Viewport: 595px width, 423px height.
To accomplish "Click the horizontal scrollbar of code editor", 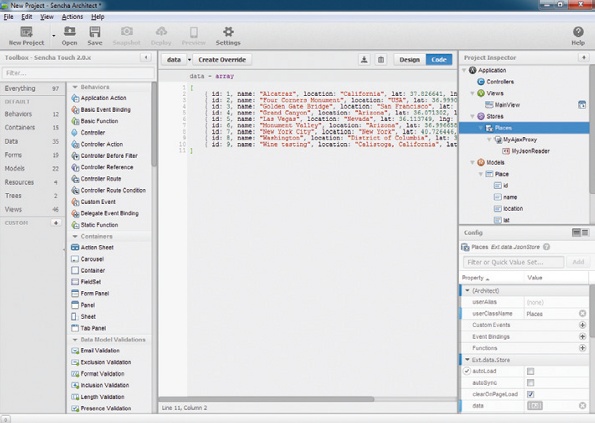I will coord(266,399).
